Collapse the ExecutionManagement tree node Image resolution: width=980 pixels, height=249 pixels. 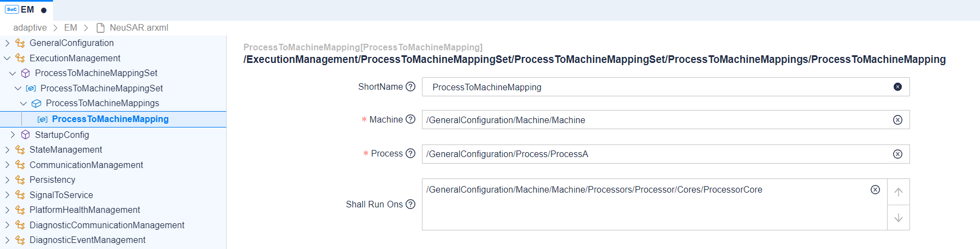(x=7, y=58)
